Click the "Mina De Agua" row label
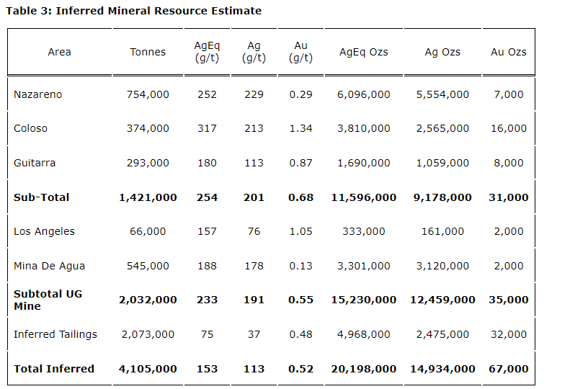 pos(49,266)
